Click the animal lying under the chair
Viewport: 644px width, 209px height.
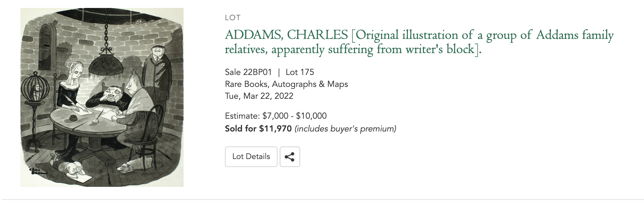pos(133,165)
